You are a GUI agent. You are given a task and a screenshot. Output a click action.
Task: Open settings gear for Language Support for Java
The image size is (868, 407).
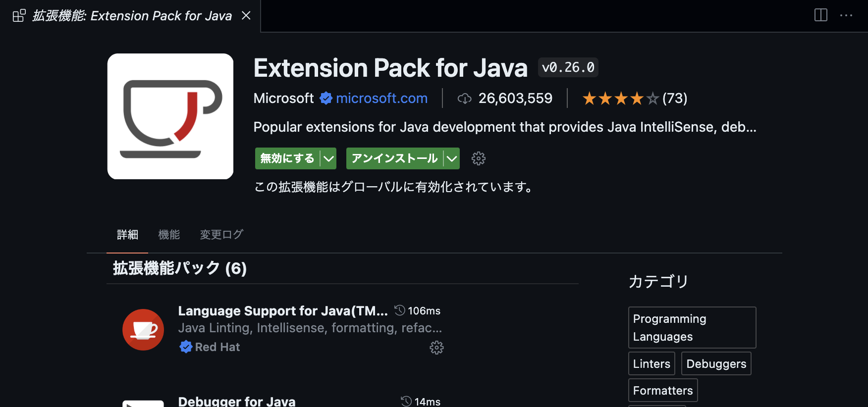[436, 347]
